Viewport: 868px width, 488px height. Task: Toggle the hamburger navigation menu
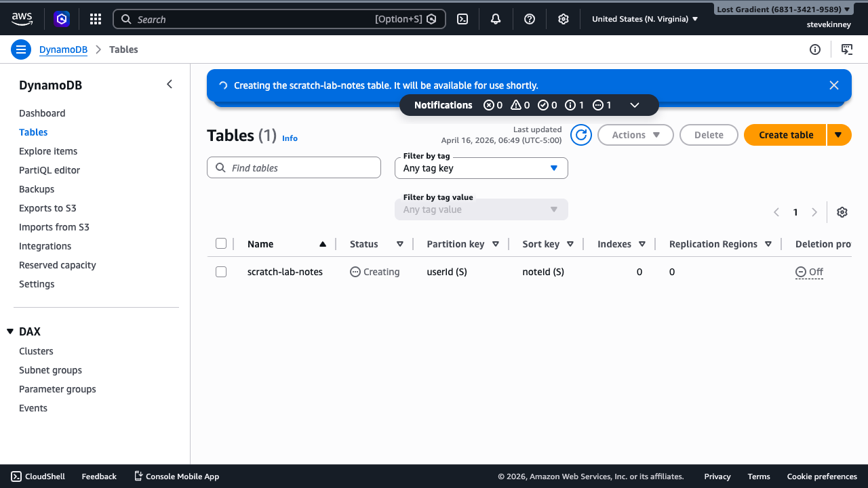(21, 49)
